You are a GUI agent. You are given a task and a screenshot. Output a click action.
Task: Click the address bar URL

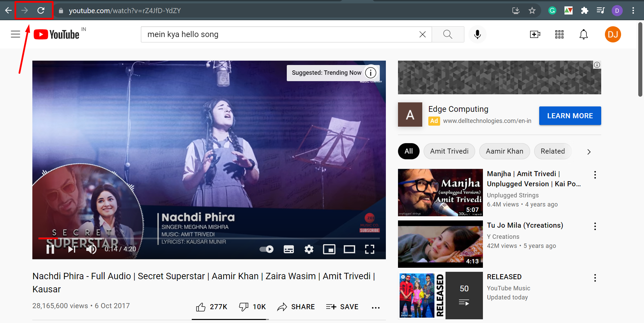pyautogui.click(x=125, y=11)
